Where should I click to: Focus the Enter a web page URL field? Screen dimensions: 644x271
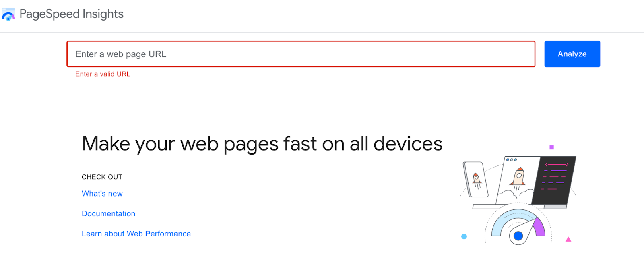click(301, 54)
